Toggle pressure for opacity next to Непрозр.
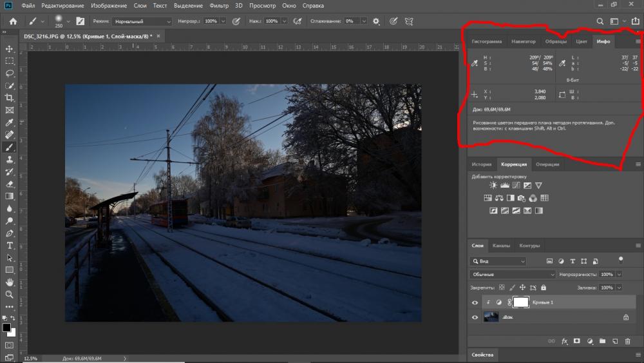This screenshot has width=644, height=363. (236, 21)
